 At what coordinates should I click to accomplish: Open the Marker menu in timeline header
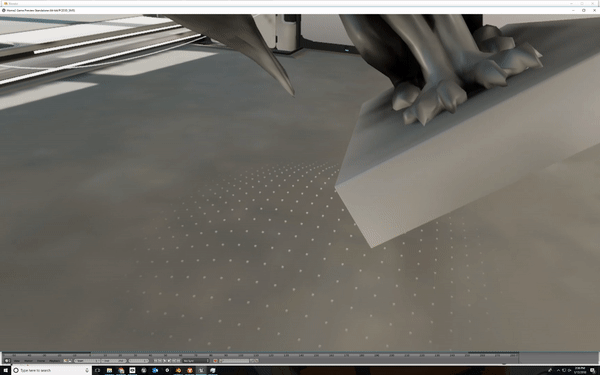(x=28, y=361)
